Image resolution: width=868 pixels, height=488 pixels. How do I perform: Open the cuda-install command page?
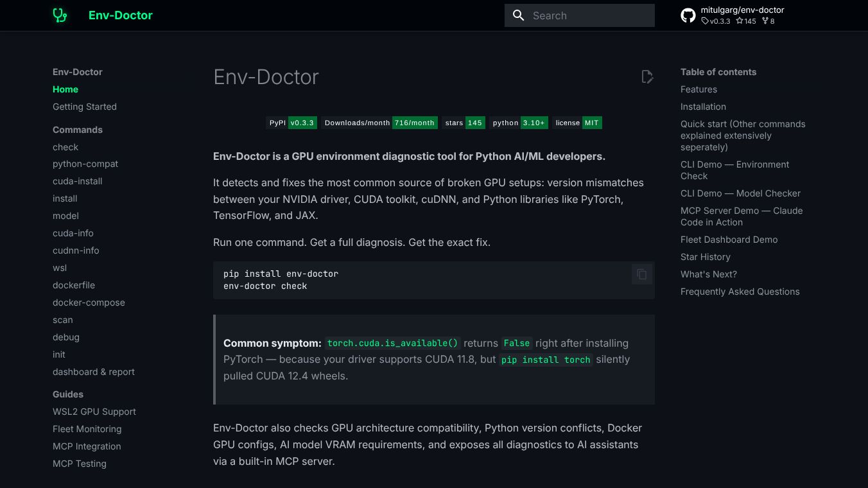(x=78, y=181)
